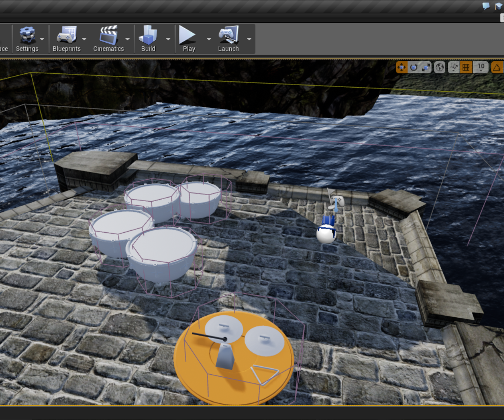Start the Build process from the toolbar
504x420 pixels.
(x=148, y=36)
